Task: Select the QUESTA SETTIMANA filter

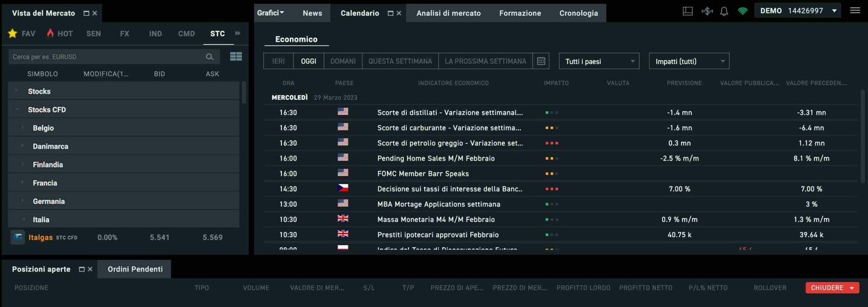Action: click(400, 61)
